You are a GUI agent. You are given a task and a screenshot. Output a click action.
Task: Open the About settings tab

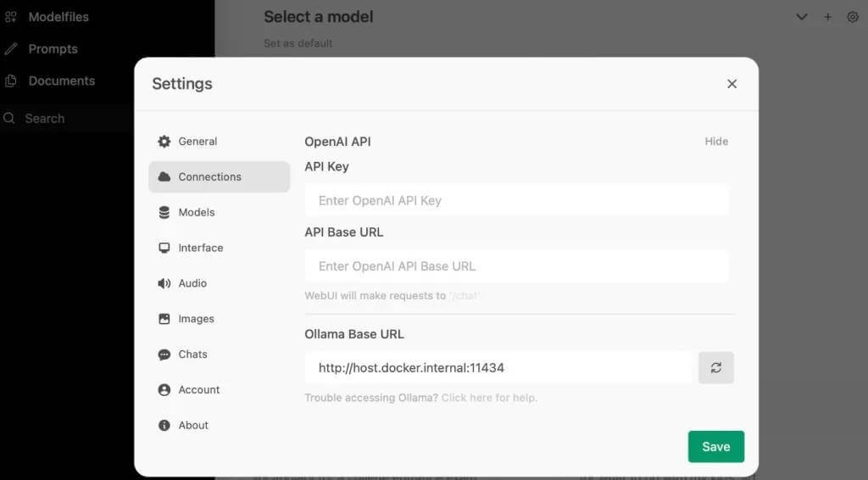(193, 426)
